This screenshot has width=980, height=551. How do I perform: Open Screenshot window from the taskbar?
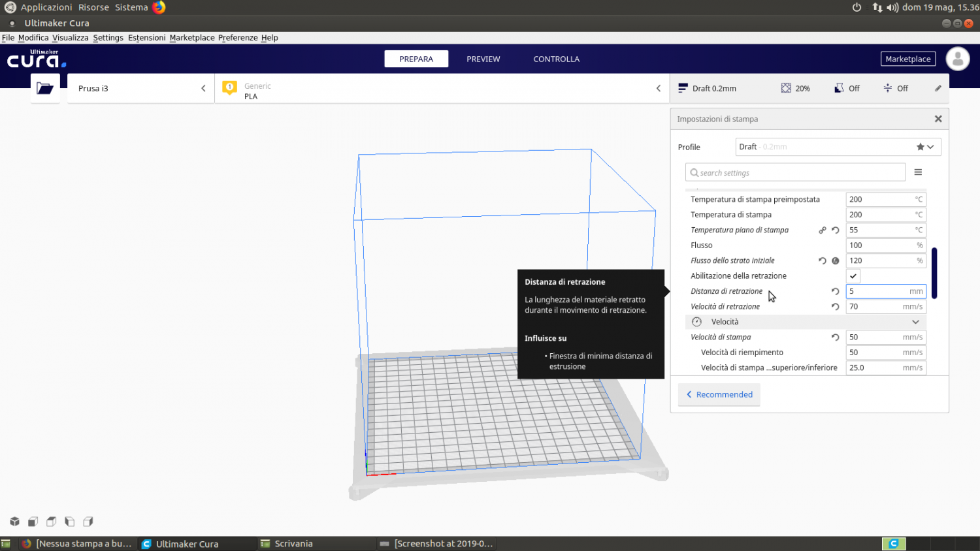(x=436, y=543)
